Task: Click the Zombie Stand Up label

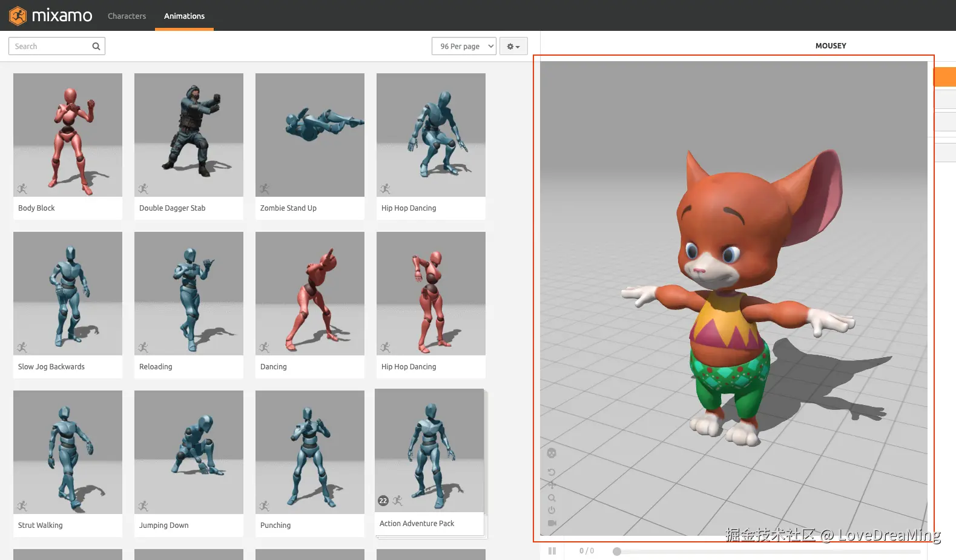Action: coord(288,208)
